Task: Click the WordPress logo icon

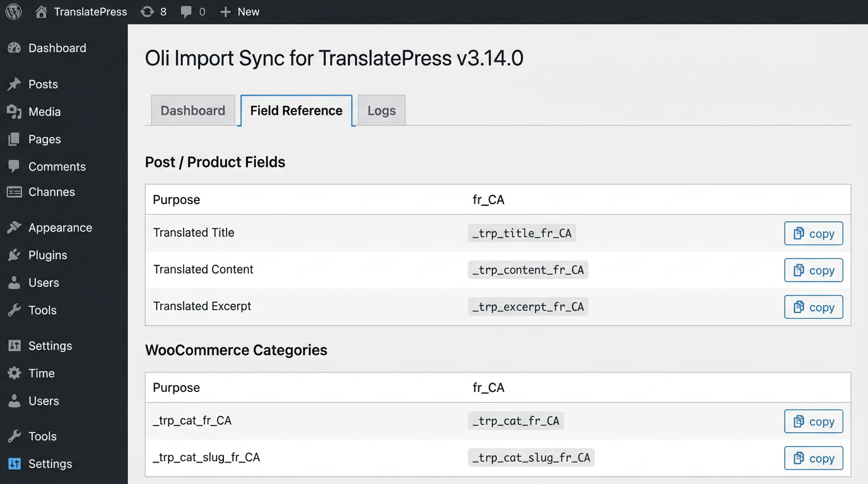Action: (x=13, y=11)
